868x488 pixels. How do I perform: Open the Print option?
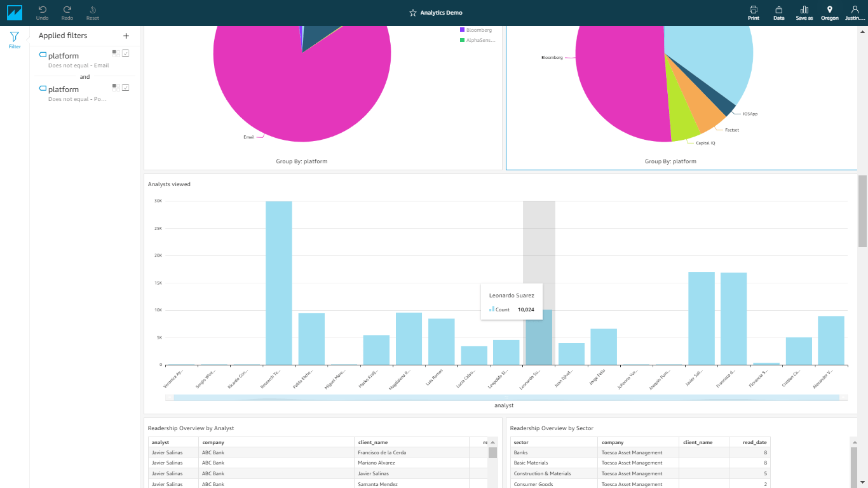pos(754,10)
